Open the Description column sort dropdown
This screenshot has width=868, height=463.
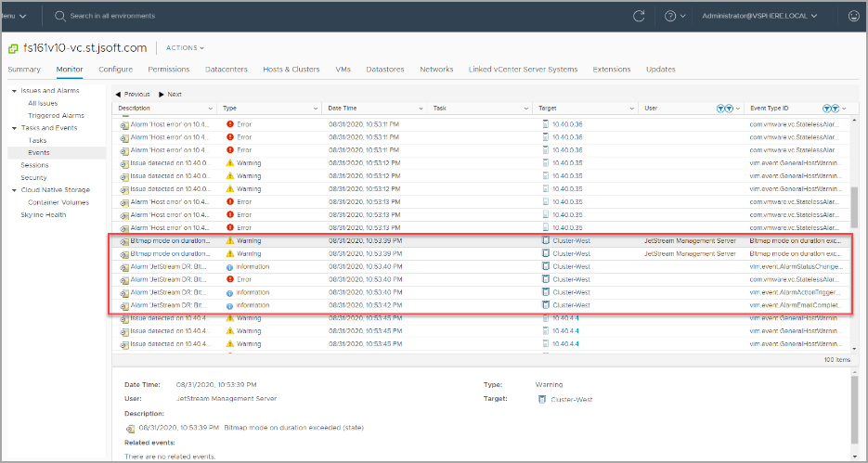212,108
